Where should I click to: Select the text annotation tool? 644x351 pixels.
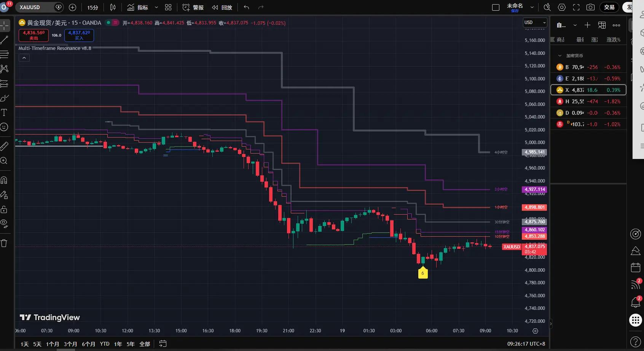[x=5, y=112]
